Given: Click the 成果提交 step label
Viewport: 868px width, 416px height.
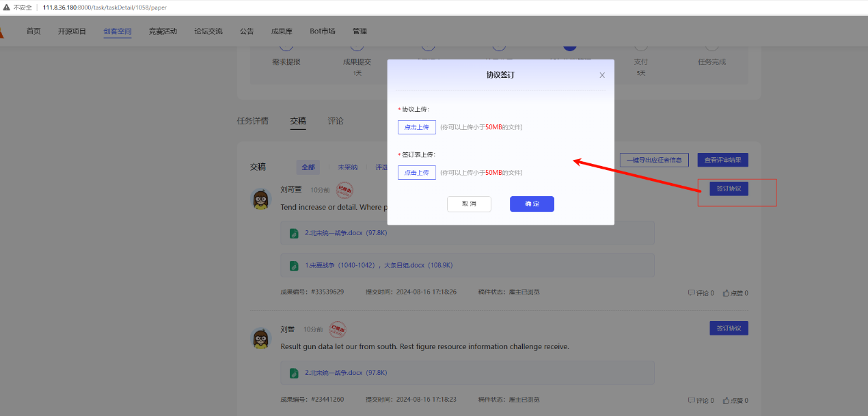Looking at the screenshot, I should tap(357, 61).
